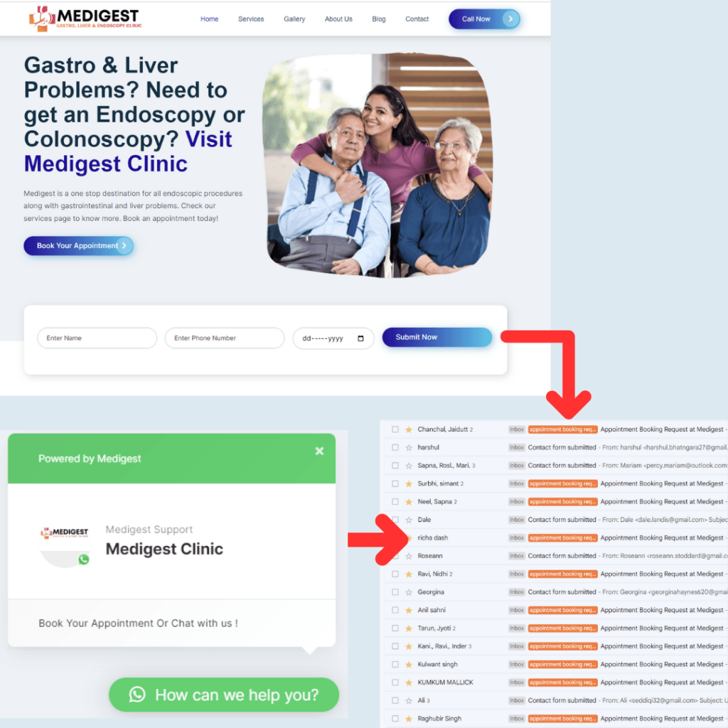The width and height of the screenshot is (728, 728).
Task: Click the arrow circle inside Call Now button
Action: (x=510, y=19)
